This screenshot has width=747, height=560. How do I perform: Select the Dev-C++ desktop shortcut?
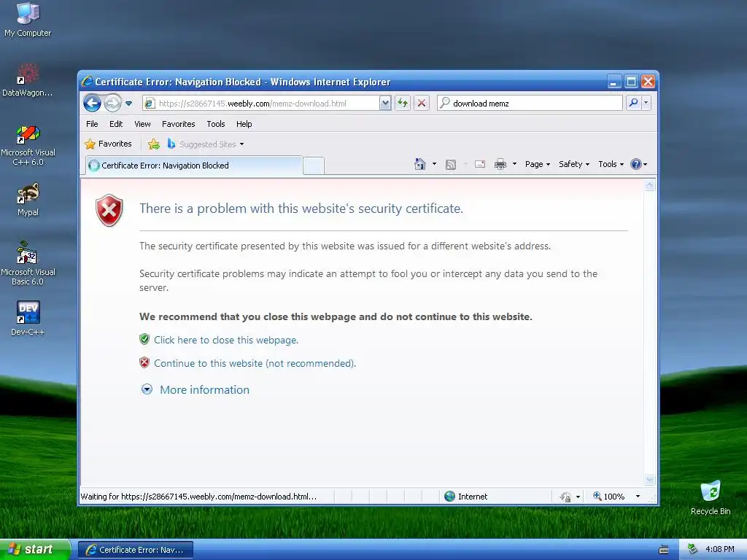pyautogui.click(x=28, y=318)
